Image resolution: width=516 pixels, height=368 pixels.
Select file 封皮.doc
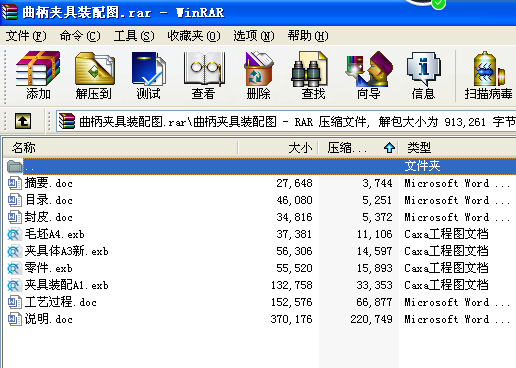(x=49, y=217)
